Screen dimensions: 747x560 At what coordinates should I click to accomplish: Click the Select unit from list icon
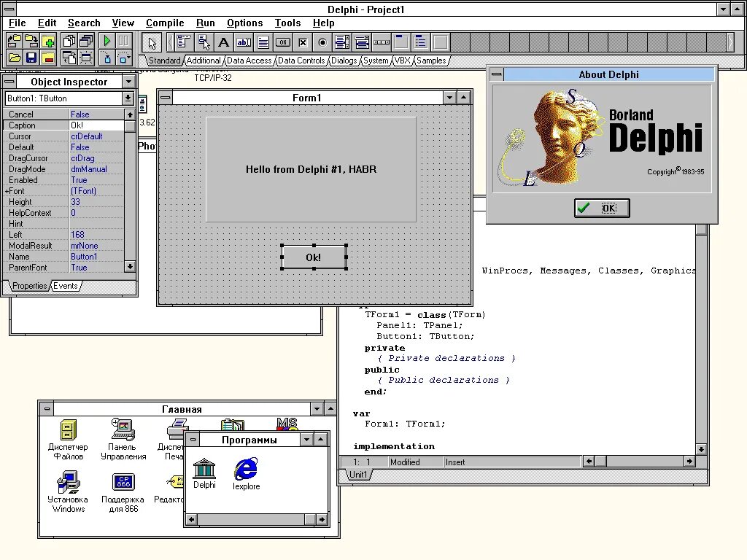[69, 42]
